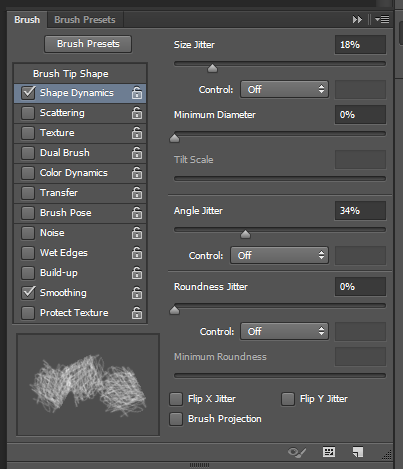Screen dimensions: 403x469
Task: Open Roundness Jitter Control dropdown
Action: (285, 331)
